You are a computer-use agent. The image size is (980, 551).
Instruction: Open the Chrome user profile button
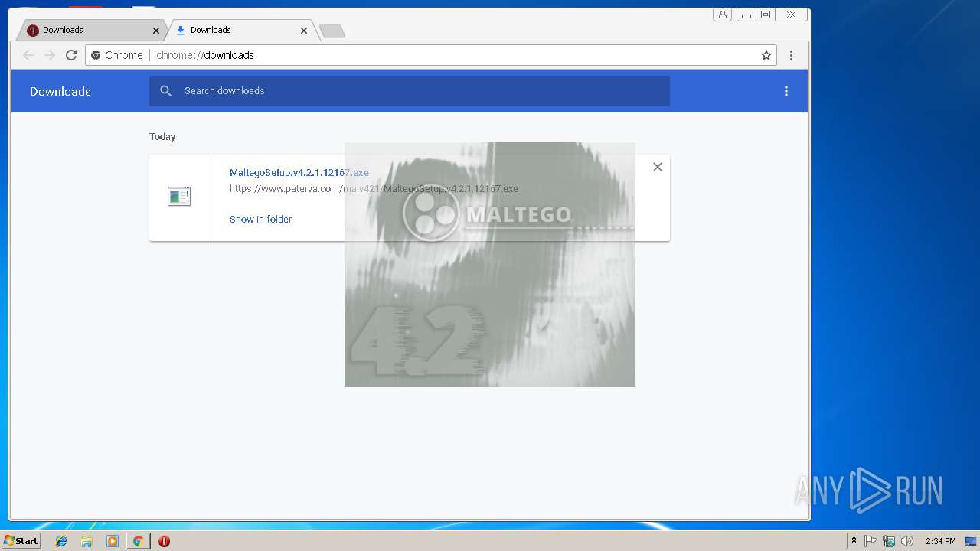point(722,15)
